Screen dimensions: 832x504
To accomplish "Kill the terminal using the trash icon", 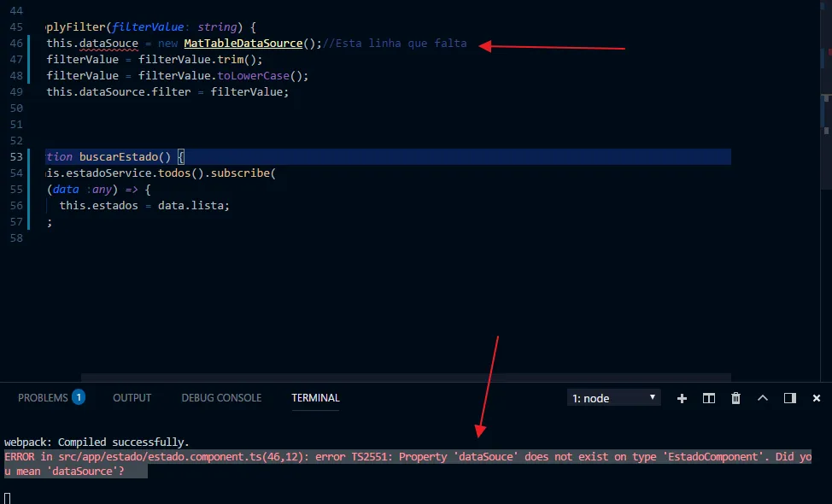I will 735,398.
